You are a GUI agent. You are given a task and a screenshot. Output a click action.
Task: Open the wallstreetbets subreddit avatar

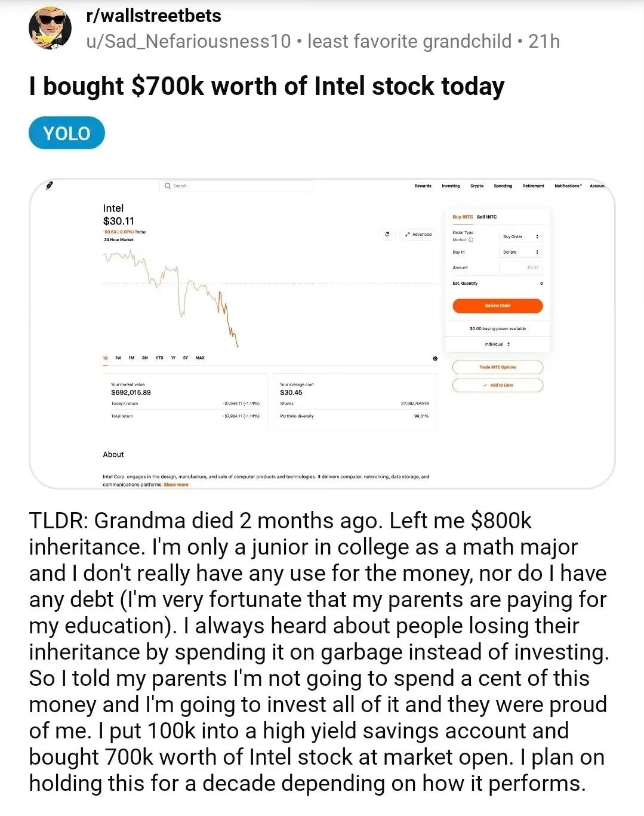pos(50,29)
